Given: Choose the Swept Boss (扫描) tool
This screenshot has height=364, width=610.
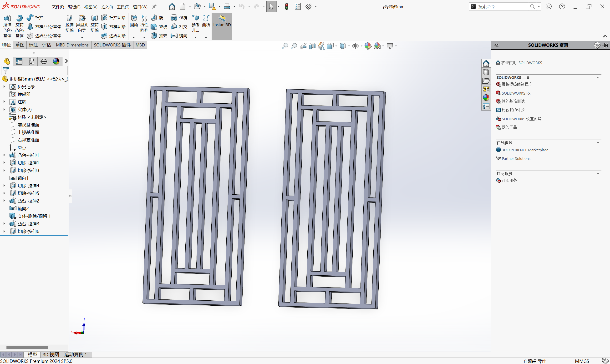Looking at the screenshot, I should pos(35,18).
